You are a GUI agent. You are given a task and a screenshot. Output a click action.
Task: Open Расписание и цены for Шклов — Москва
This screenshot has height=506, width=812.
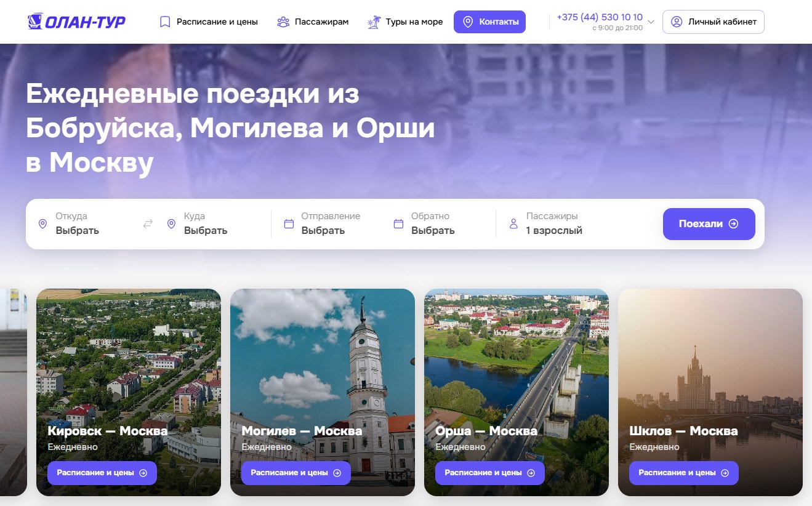(684, 473)
